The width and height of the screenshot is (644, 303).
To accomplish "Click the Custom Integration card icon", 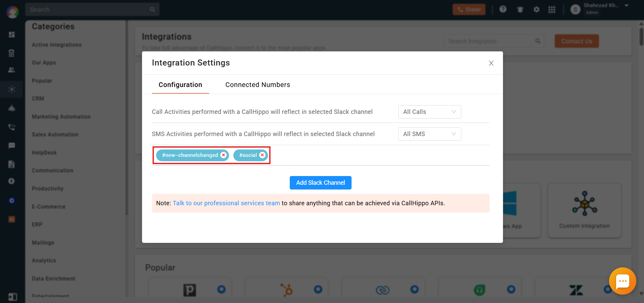I will tap(585, 203).
